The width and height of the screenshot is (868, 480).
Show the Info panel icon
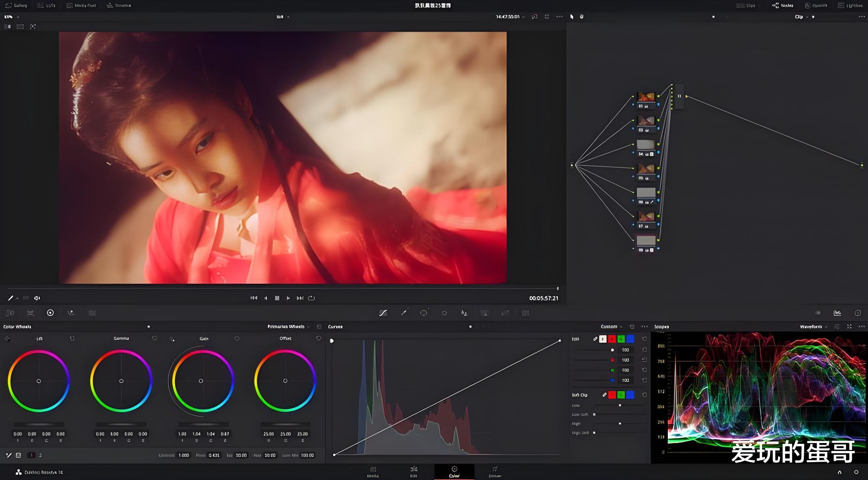[x=858, y=313]
